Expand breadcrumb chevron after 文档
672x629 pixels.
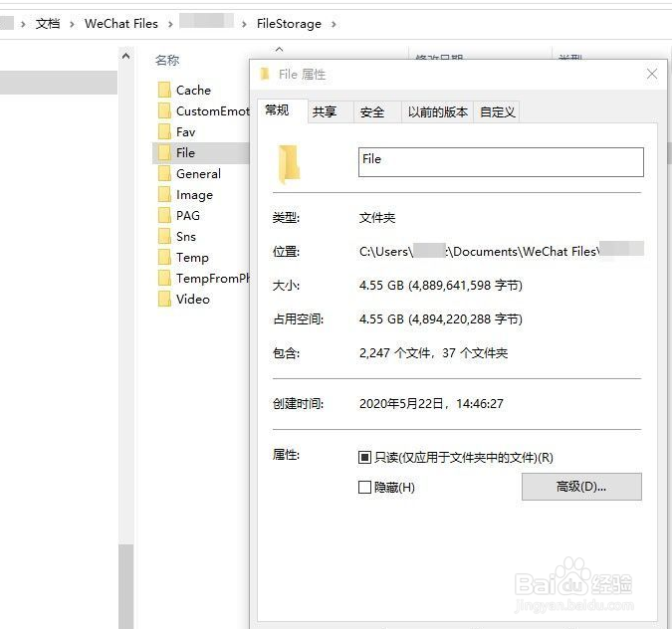72,25
